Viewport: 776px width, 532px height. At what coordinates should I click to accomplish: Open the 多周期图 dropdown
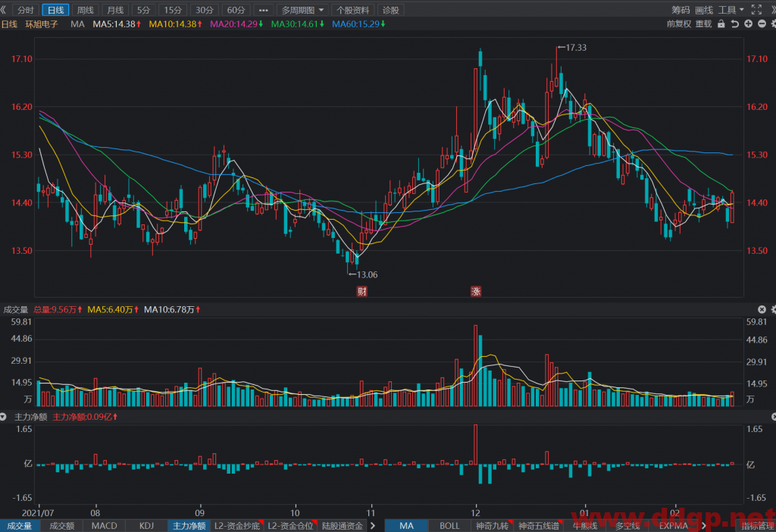click(x=302, y=10)
